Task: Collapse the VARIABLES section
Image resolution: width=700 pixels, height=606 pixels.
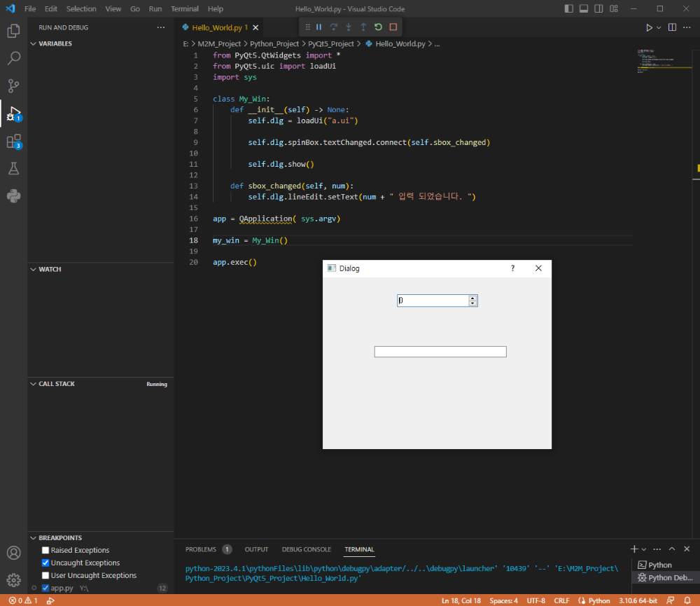Action: coord(33,43)
